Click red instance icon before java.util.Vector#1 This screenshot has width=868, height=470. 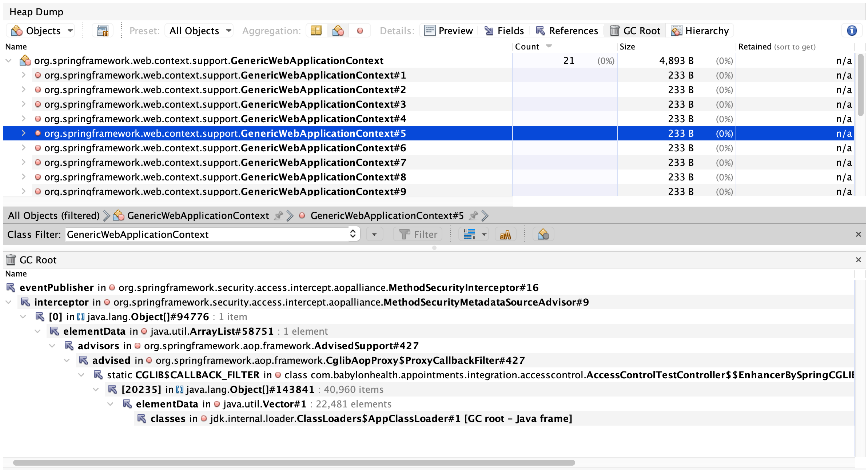[x=217, y=404]
